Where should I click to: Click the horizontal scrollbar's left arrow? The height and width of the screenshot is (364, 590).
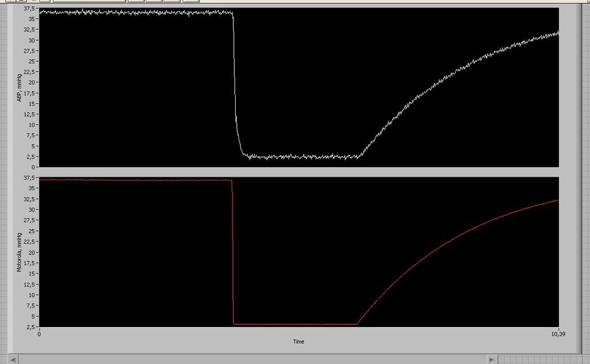tap(13, 359)
